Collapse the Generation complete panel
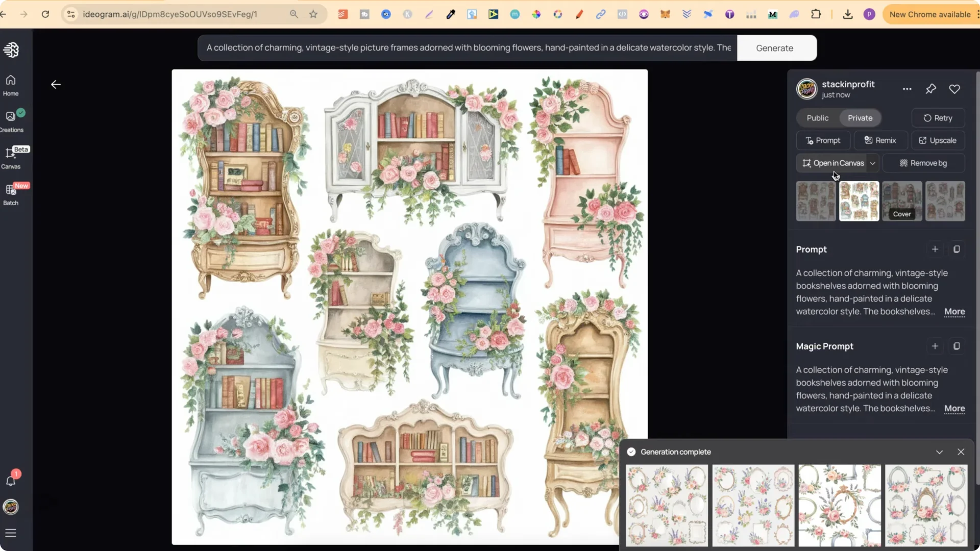Viewport: 980px width, 551px height. [939, 452]
